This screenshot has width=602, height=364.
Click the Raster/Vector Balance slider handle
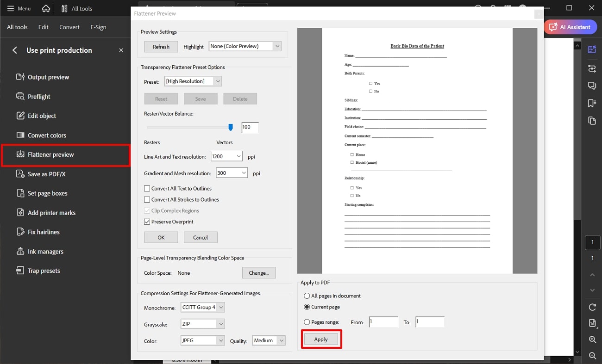231,127
